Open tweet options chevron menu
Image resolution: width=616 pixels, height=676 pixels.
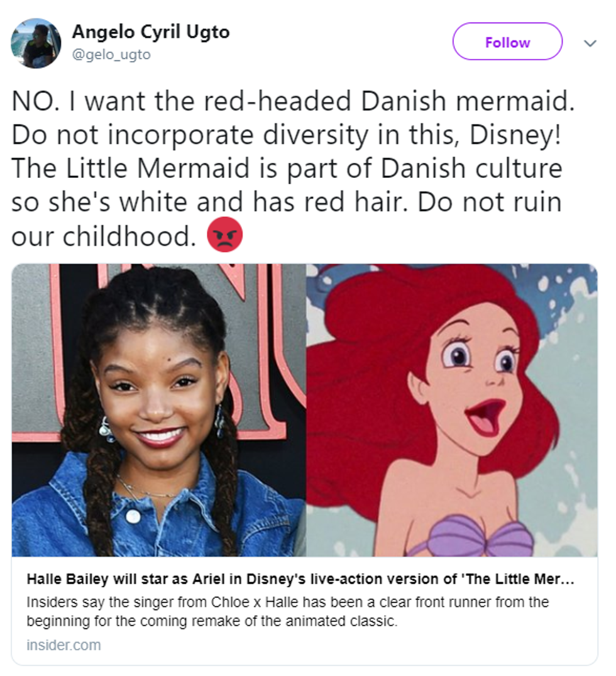590,43
